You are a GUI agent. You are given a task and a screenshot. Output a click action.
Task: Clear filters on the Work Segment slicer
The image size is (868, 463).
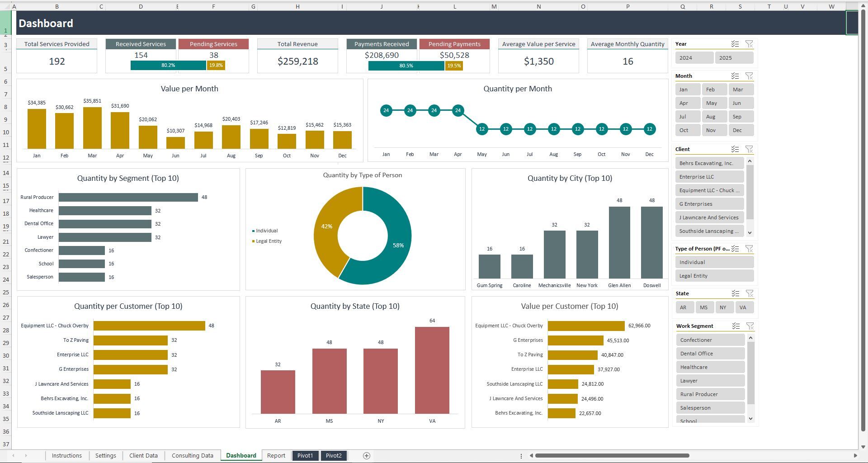point(750,326)
